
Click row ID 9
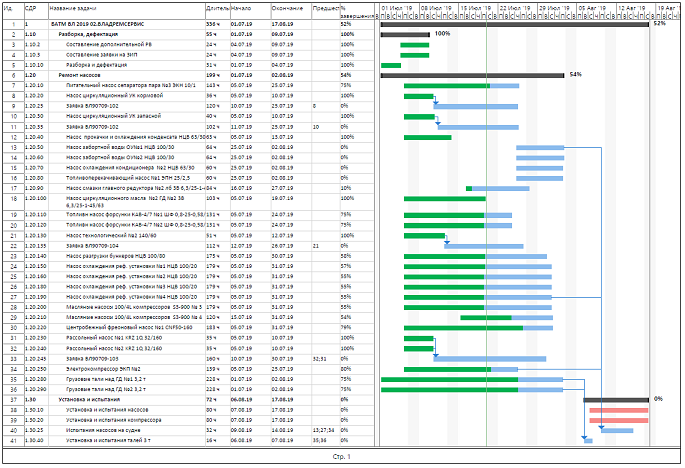point(13,106)
